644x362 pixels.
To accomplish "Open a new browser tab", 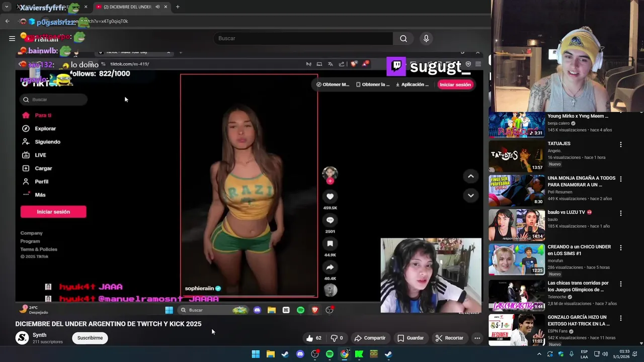I will 178,7.
